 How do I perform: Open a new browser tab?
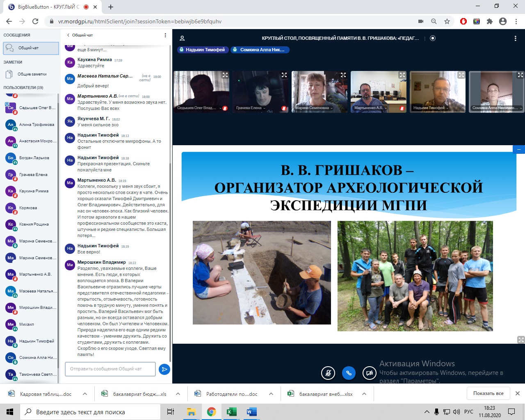111,7
